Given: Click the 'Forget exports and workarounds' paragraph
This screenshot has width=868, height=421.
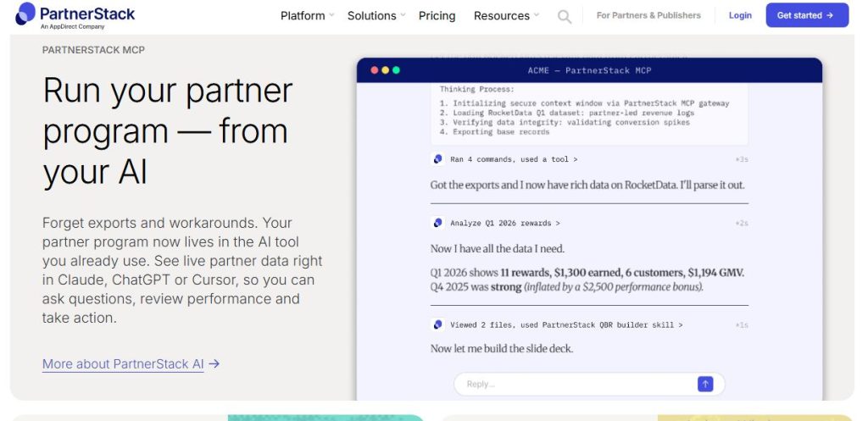Looking at the screenshot, I should coord(182,270).
